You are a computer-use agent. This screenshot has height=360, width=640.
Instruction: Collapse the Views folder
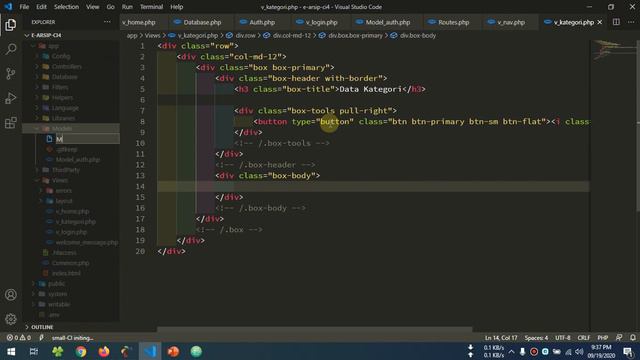pos(71,180)
